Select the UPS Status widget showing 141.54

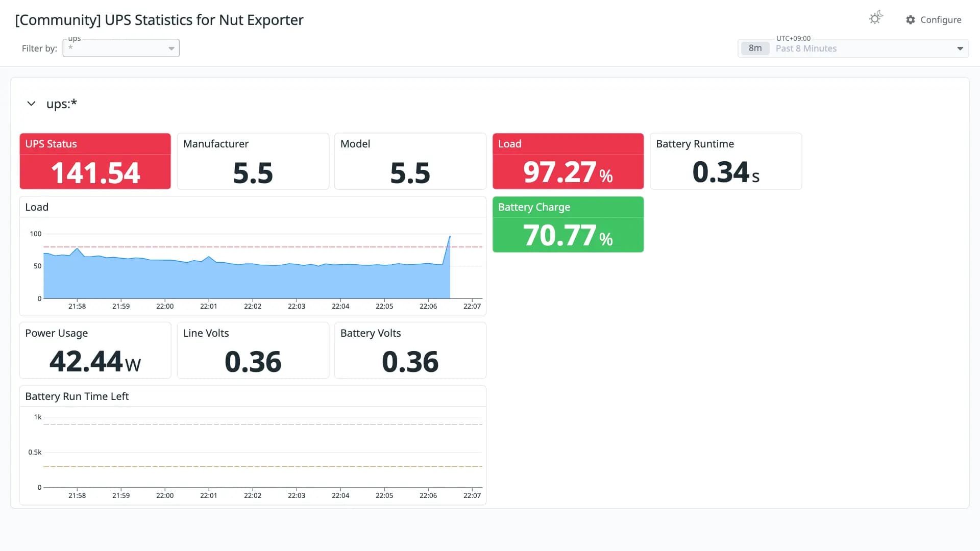click(95, 161)
